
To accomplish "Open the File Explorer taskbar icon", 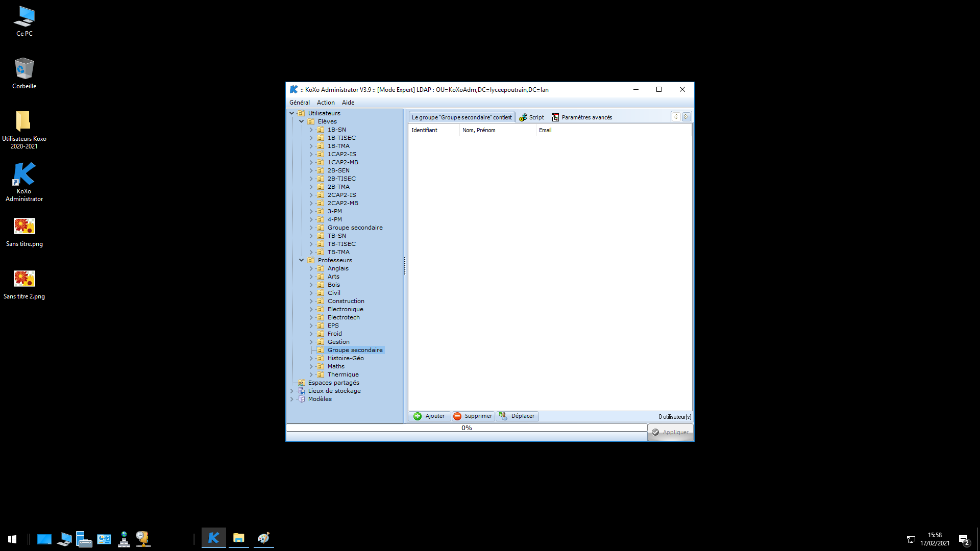I will click(x=239, y=538).
